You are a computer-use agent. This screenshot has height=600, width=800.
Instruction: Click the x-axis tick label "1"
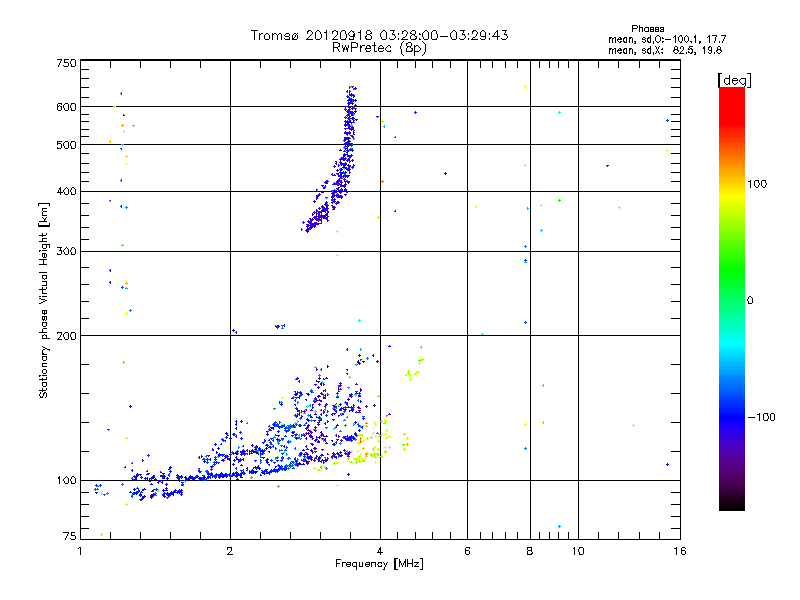click(81, 551)
